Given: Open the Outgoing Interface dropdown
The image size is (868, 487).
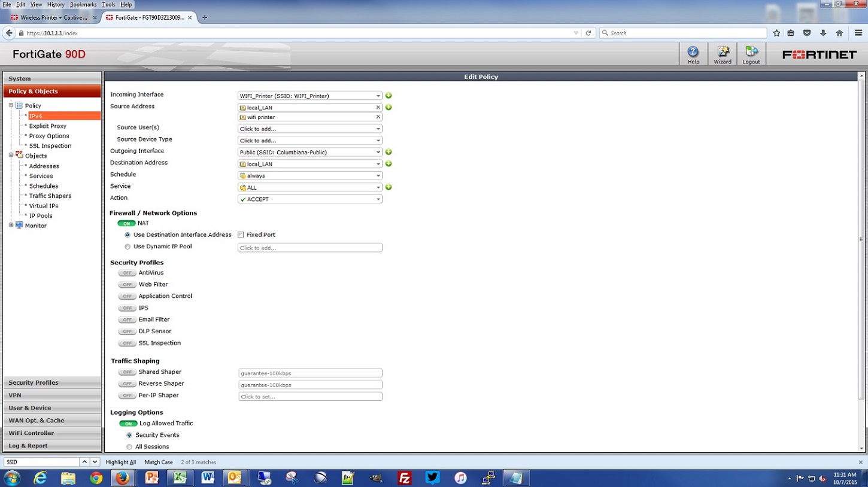Looking at the screenshot, I should 310,152.
